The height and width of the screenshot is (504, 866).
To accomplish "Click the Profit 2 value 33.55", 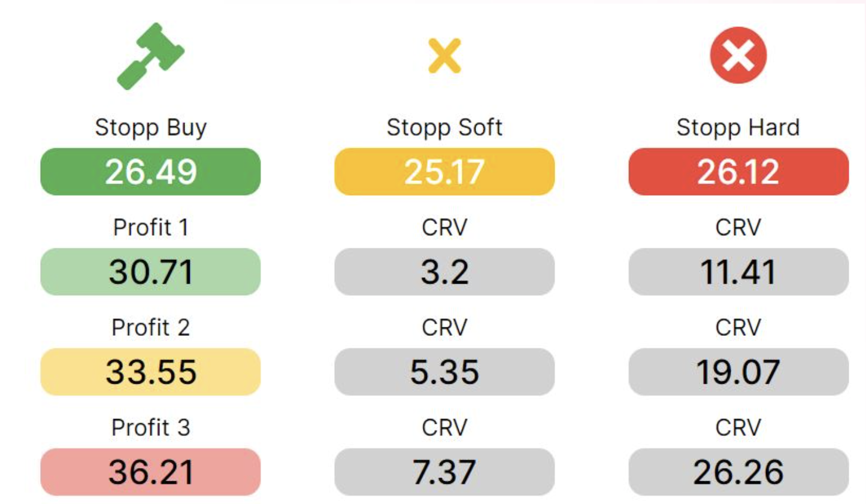I will [x=150, y=372].
